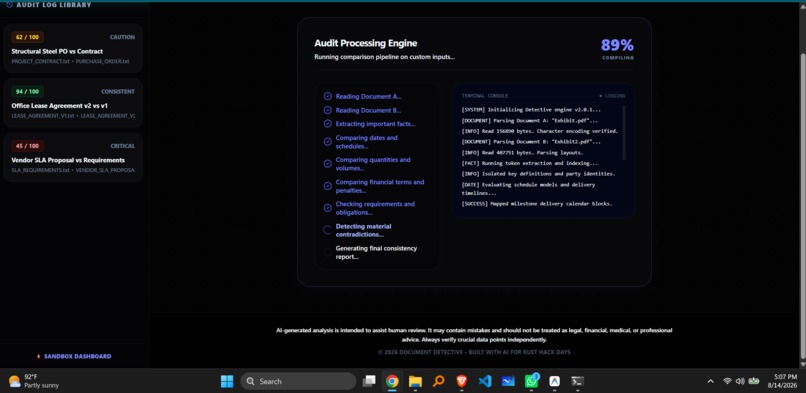The height and width of the screenshot is (393, 806).
Task: Click the COMPILING status label
Action: point(618,58)
